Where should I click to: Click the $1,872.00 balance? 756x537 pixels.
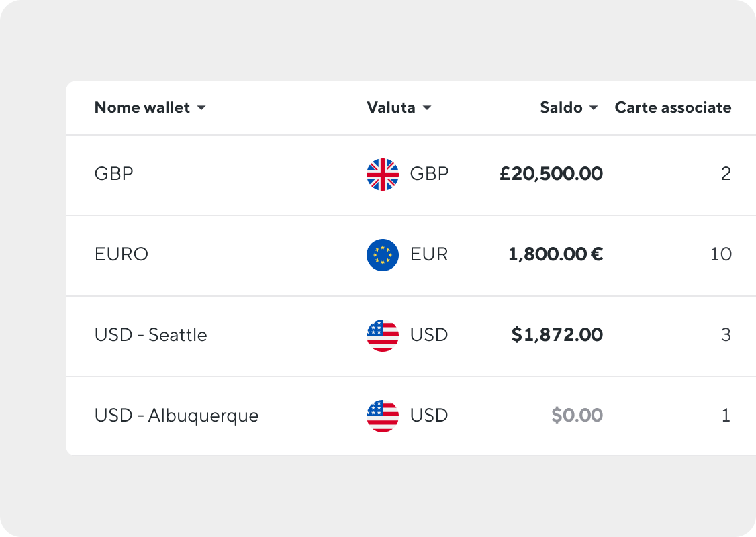coord(557,334)
